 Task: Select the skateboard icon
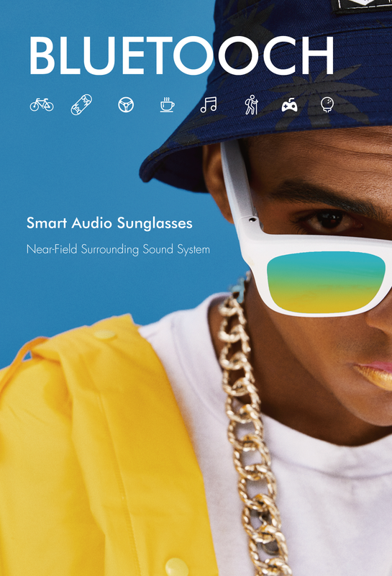click(x=81, y=104)
